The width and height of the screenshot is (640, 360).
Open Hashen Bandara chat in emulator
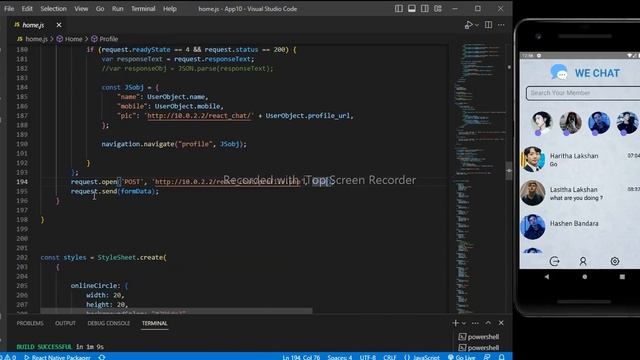pos(580,227)
